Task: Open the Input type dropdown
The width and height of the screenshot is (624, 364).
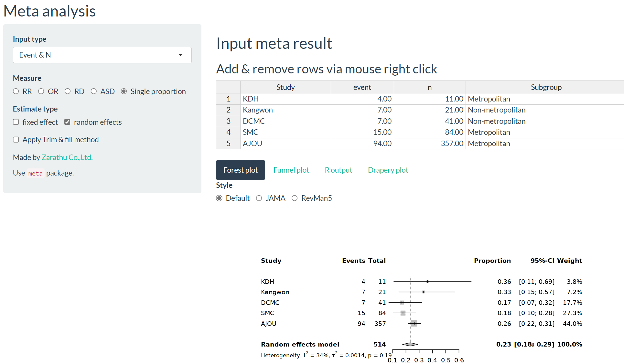Action: coord(102,55)
